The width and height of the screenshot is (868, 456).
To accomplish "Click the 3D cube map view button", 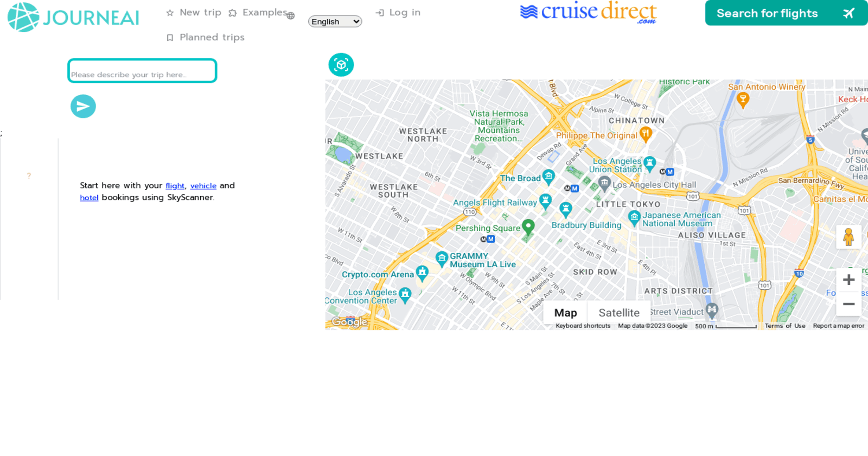I will (341, 65).
